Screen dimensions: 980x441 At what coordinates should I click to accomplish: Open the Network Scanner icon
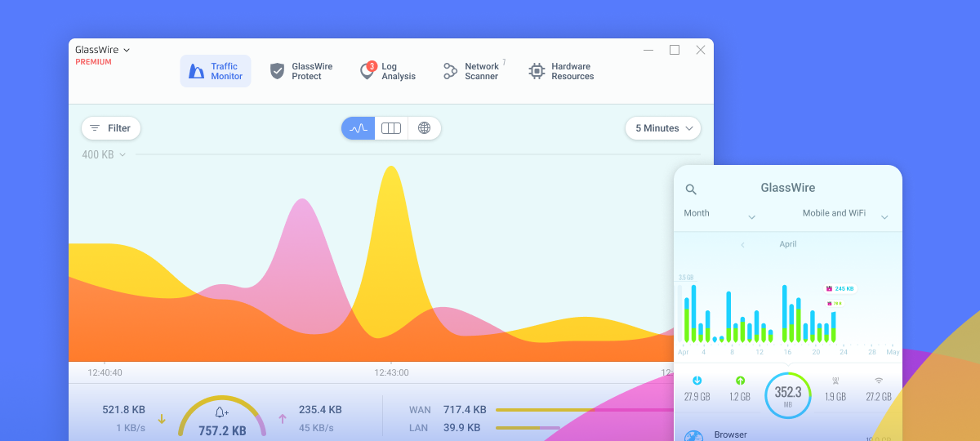(450, 71)
